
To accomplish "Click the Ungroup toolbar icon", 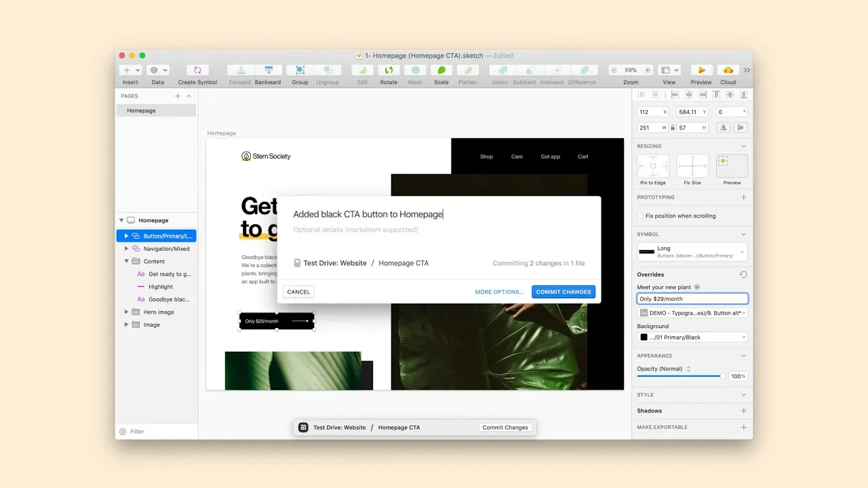I will point(328,70).
